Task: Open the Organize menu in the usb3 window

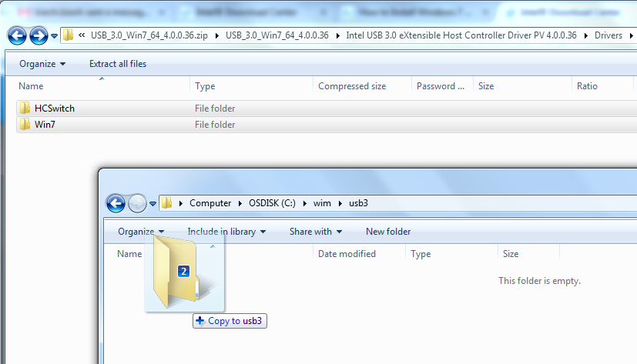Action: (x=141, y=232)
